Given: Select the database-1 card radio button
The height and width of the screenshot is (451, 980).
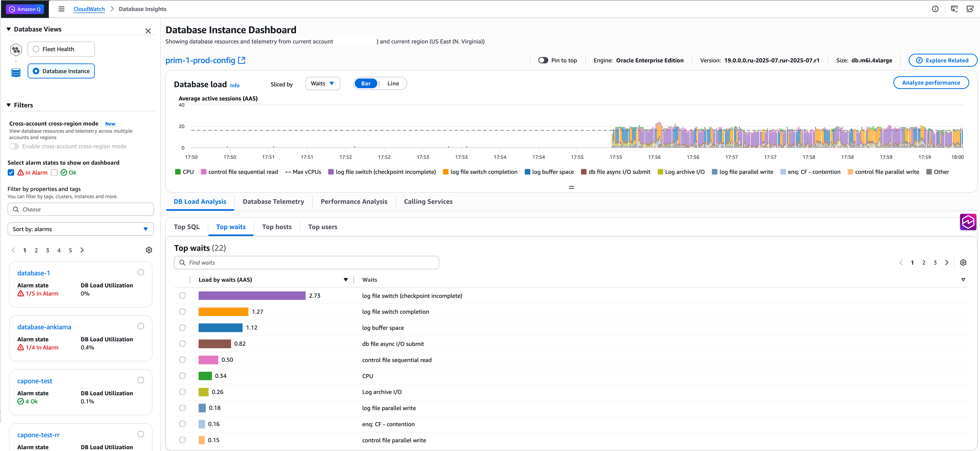Looking at the screenshot, I should (x=141, y=272).
